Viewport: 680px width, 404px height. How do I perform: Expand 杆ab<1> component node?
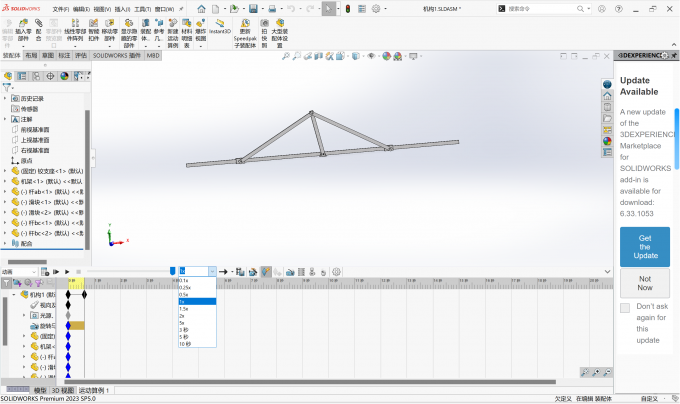pos(5,192)
